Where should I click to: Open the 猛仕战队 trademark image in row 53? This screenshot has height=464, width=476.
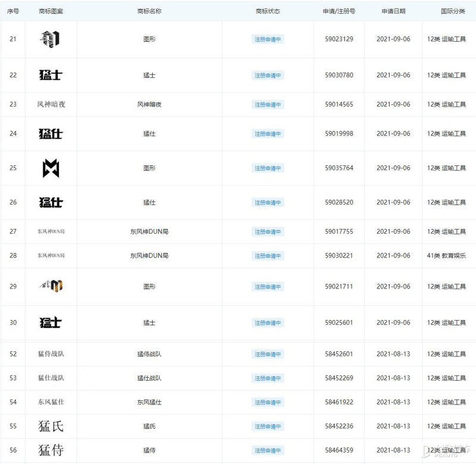(51, 378)
